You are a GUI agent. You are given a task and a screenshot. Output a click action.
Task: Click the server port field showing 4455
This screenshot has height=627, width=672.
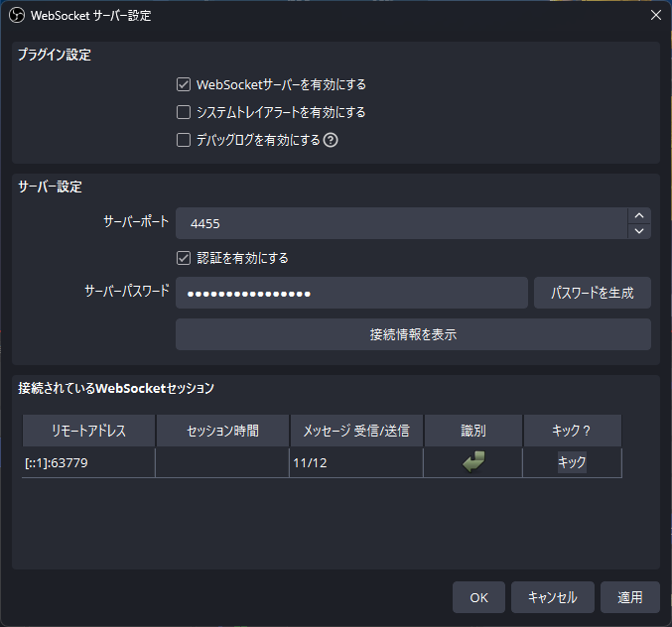click(x=402, y=223)
